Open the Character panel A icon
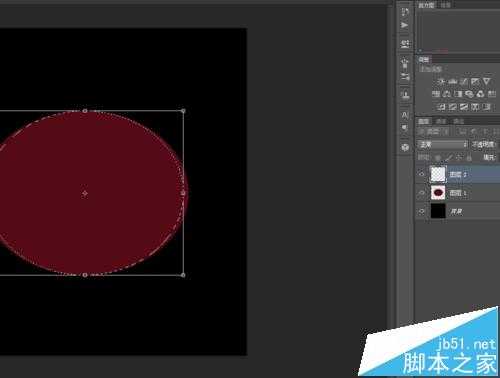This screenshot has width=500, height=378. tap(405, 115)
